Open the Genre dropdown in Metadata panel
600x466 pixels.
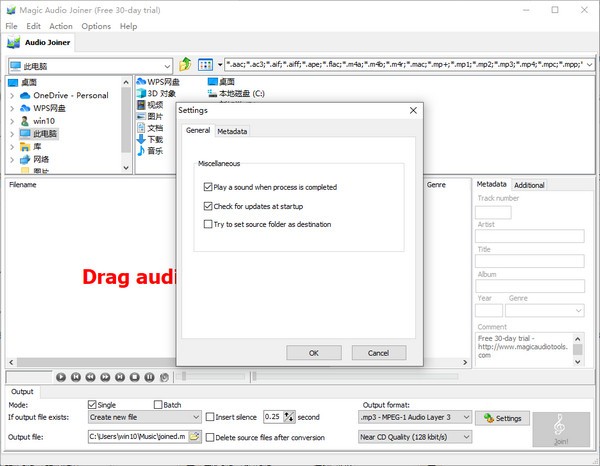click(545, 311)
